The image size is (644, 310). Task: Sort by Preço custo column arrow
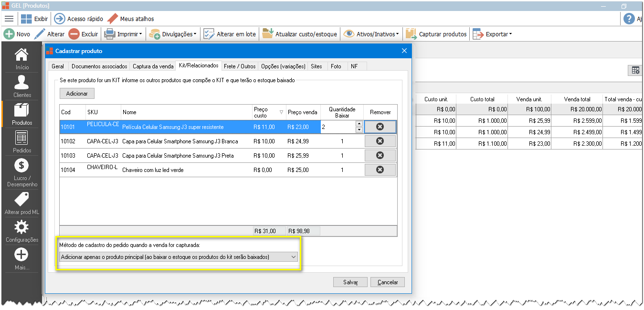point(281,112)
